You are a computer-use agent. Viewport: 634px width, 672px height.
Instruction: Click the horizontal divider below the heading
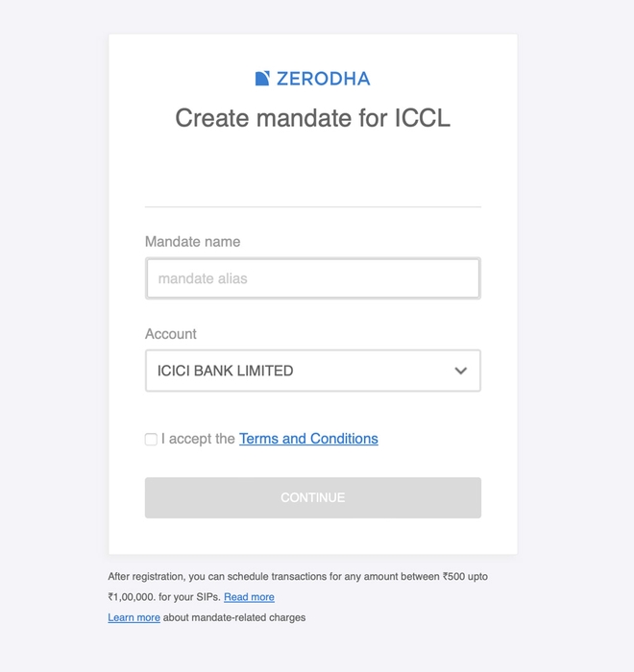pos(312,206)
